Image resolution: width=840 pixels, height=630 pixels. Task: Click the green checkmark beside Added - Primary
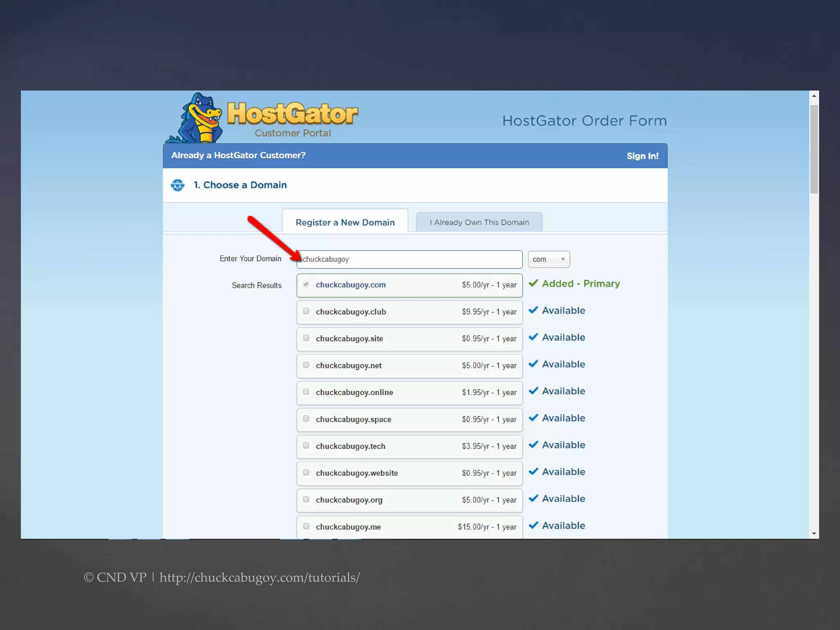pyautogui.click(x=533, y=283)
